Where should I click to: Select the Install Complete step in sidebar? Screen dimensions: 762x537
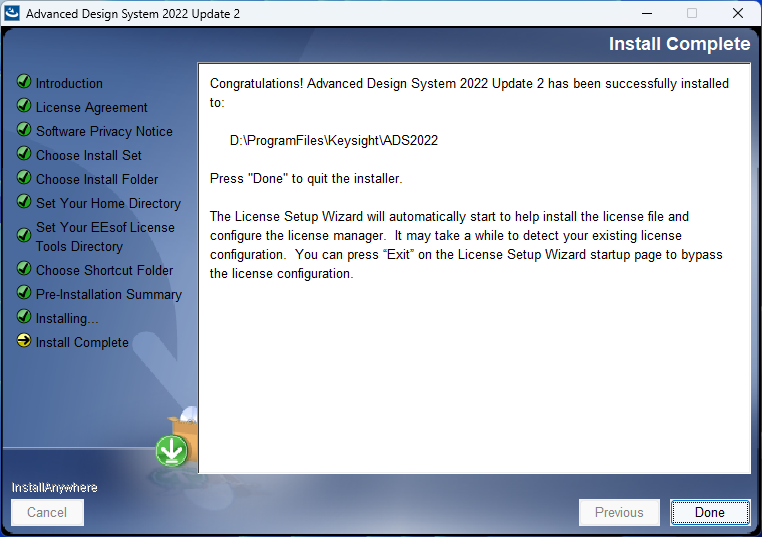[82, 343]
